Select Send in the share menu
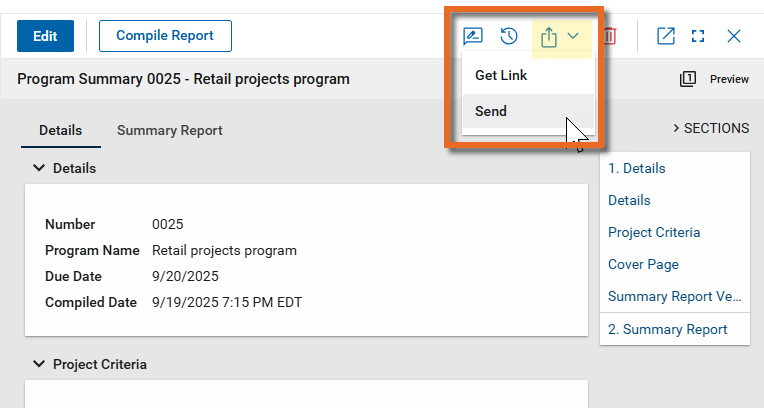 [x=491, y=111]
